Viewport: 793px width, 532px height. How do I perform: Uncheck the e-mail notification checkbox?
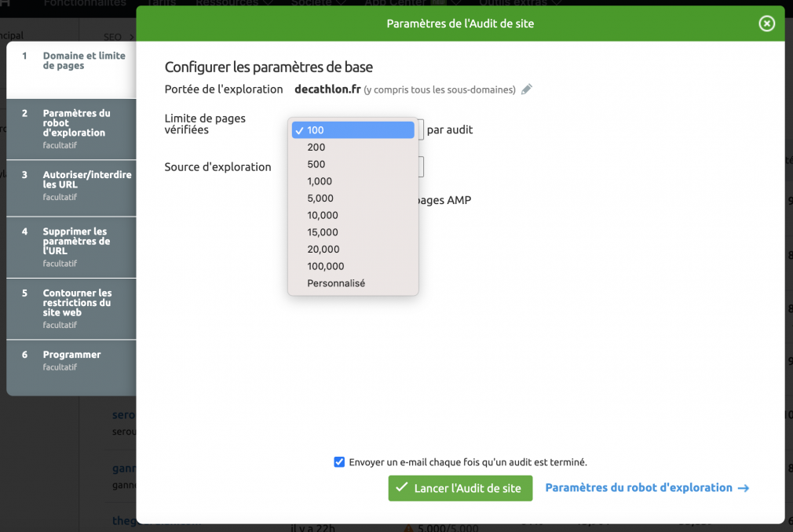(x=339, y=462)
